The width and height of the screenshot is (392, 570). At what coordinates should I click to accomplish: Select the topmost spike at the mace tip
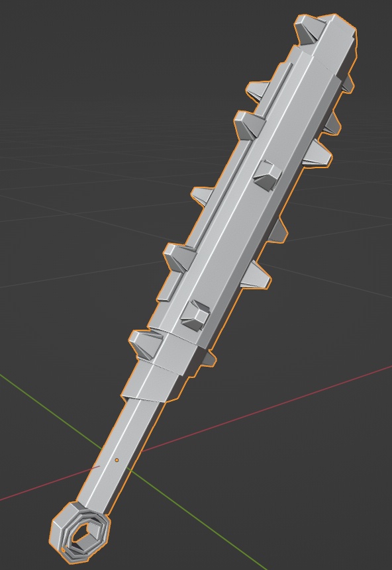[x=309, y=30]
